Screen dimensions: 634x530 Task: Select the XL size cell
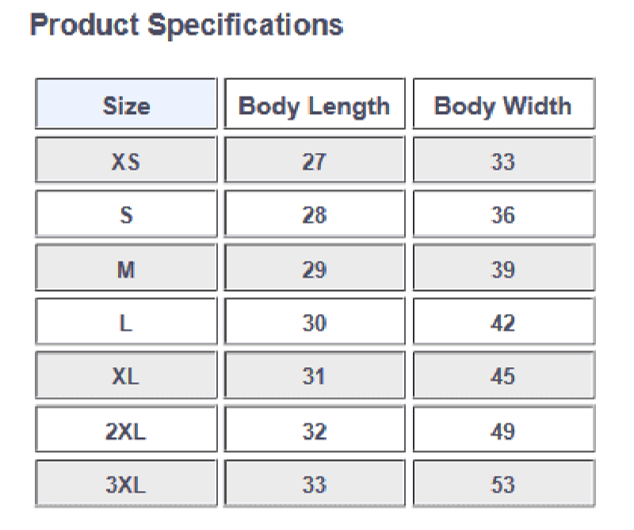[x=126, y=377]
